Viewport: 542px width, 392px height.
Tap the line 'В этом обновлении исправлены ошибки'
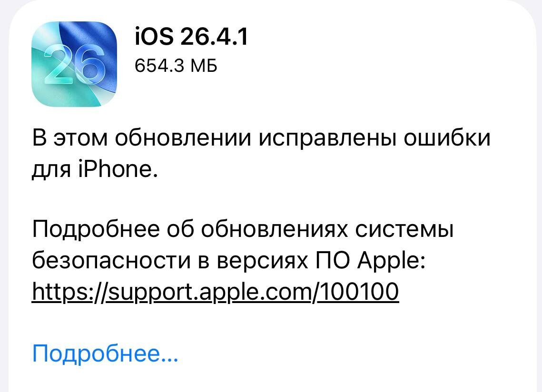261,138
